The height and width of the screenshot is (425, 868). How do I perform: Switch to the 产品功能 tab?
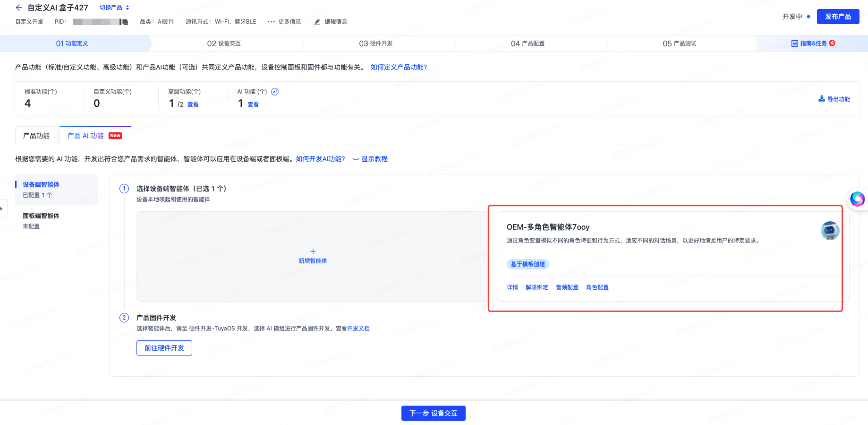point(36,136)
